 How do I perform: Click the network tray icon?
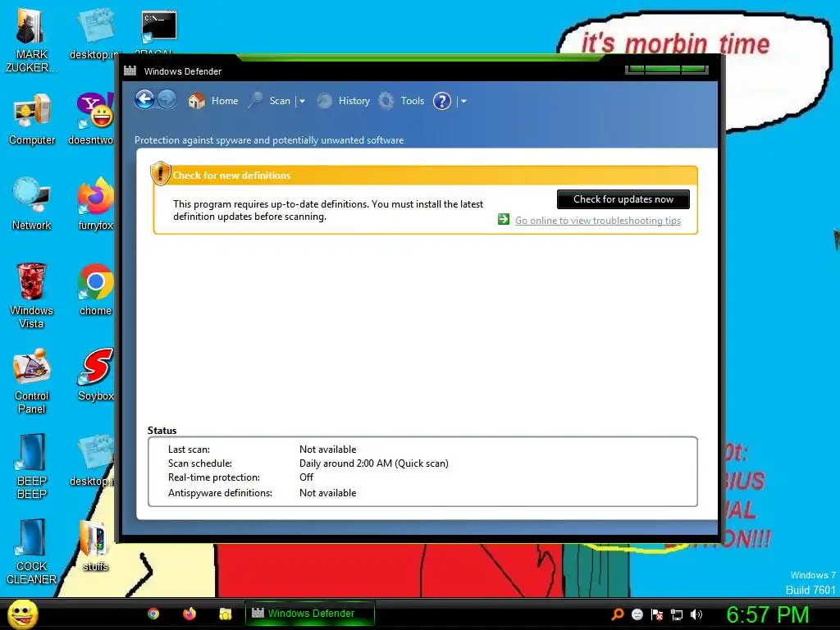click(x=677, y=614)
